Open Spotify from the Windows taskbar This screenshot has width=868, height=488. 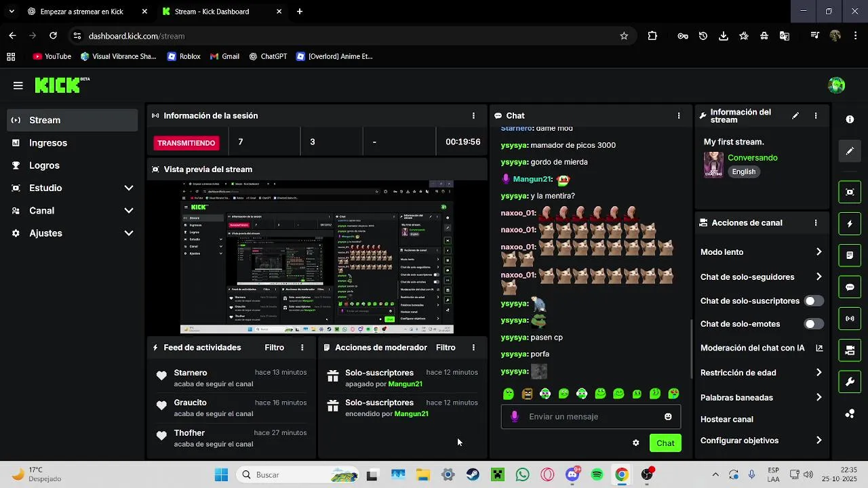pos(597,475)
